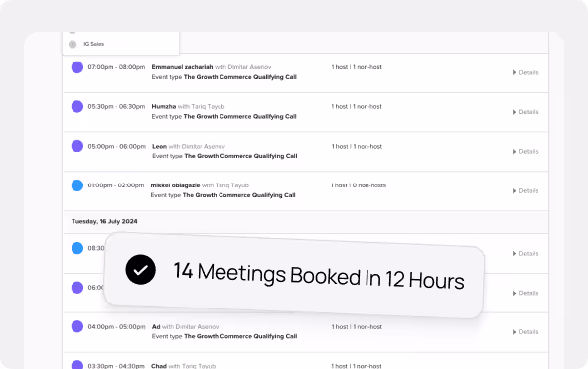Click 01:00pm - 02:00pm time slot
Screen dimensions: 588x369
click(x=116, y=185)
